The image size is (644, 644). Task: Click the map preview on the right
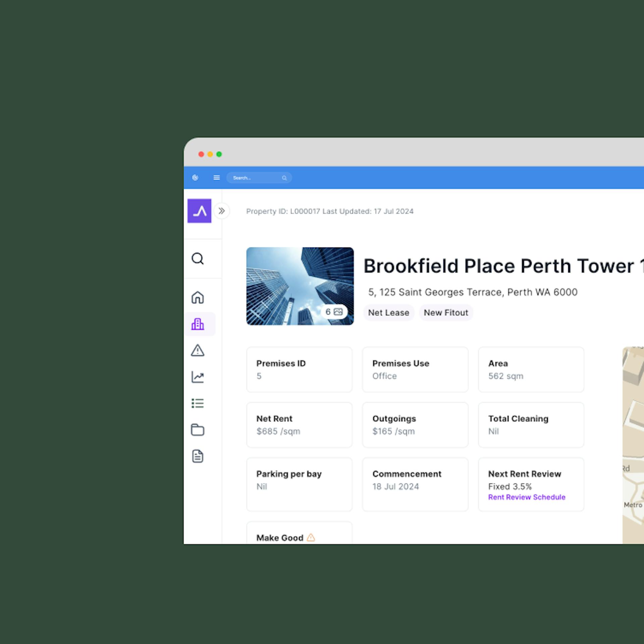633,445
